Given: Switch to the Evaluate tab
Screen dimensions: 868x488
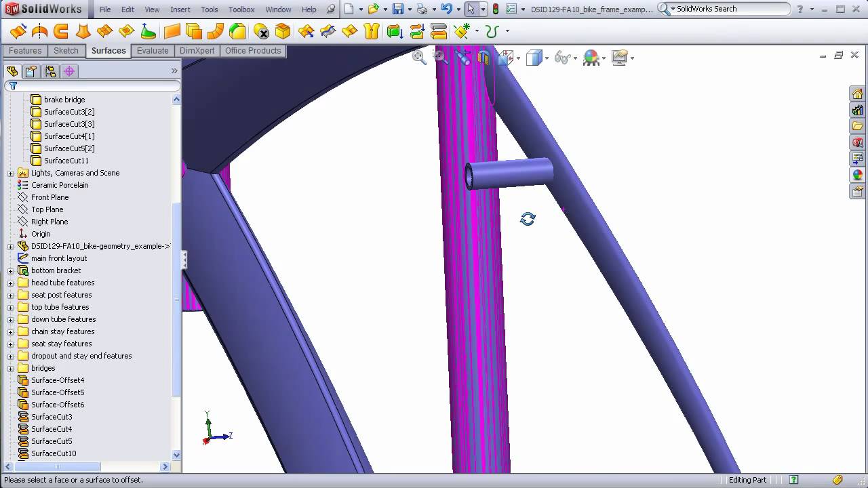Looking at the screenshot, I should tap(153, 51).
